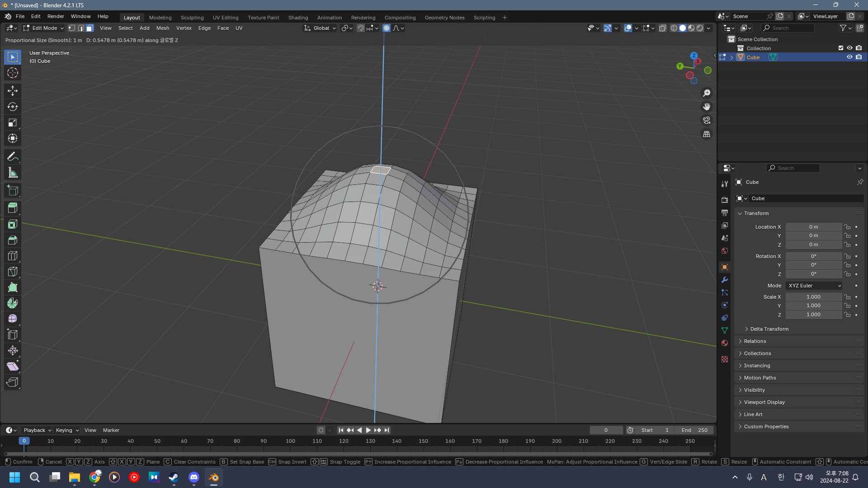
Task: Open the Sculpting workspace tab
Action: (192, 18)
